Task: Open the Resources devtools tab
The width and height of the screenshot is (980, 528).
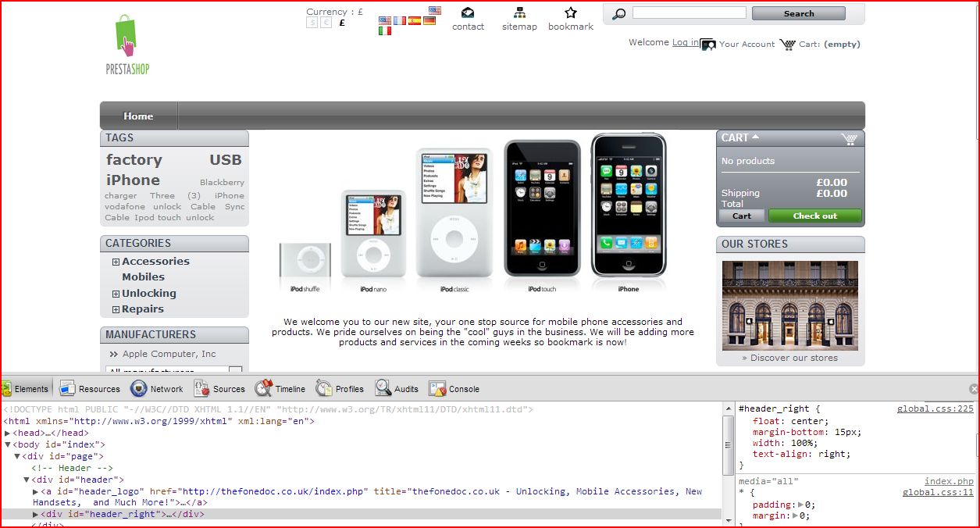Action: click(90, 388)
